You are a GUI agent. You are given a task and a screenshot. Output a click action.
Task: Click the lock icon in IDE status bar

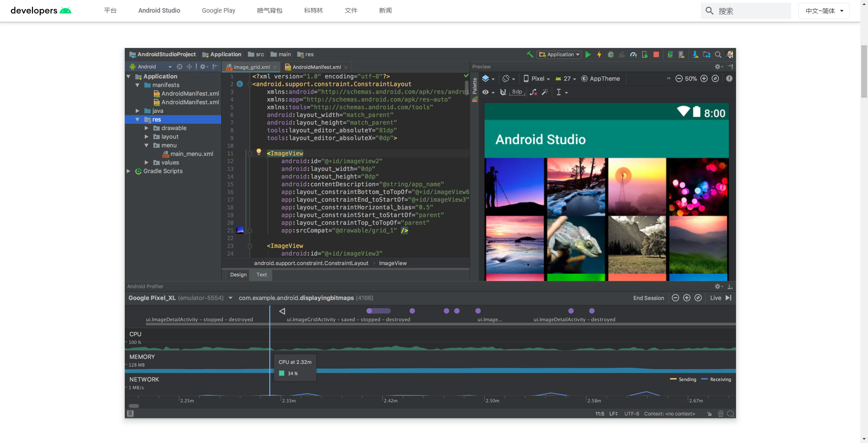click(x=709, y=414)
